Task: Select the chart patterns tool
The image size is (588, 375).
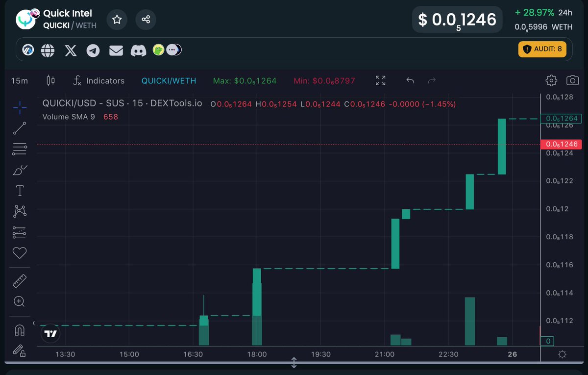Action: pos(20,211)
